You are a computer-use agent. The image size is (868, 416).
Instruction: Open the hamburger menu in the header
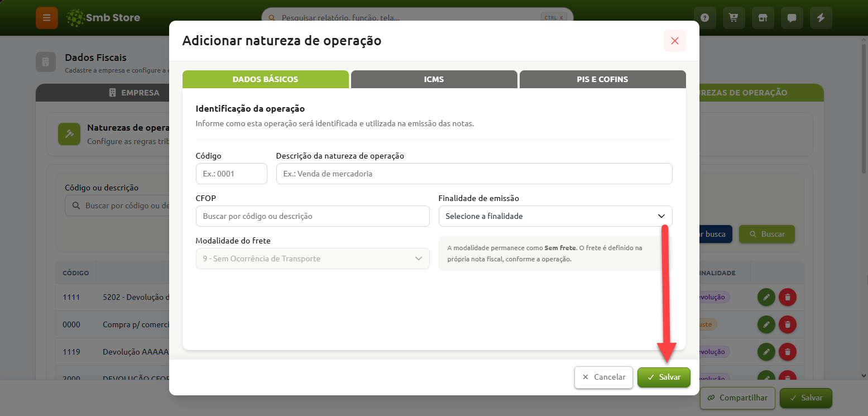47,18
